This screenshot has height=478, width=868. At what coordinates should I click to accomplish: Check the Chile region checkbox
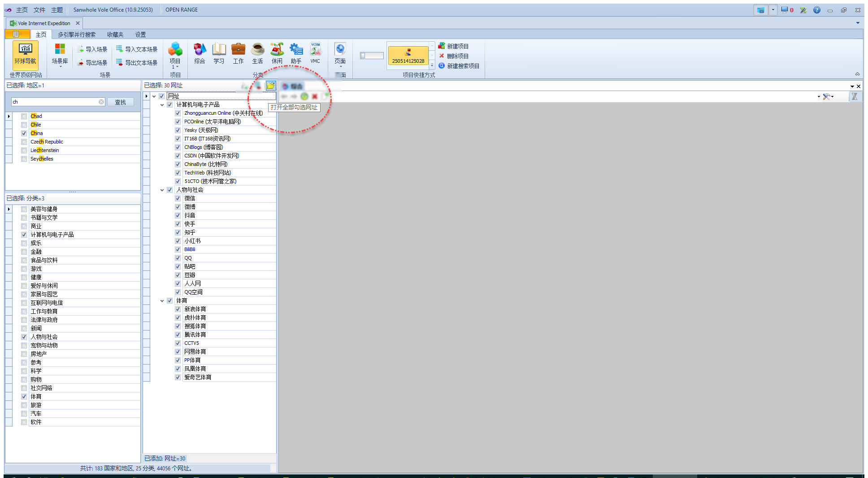(x=24, y=125)
